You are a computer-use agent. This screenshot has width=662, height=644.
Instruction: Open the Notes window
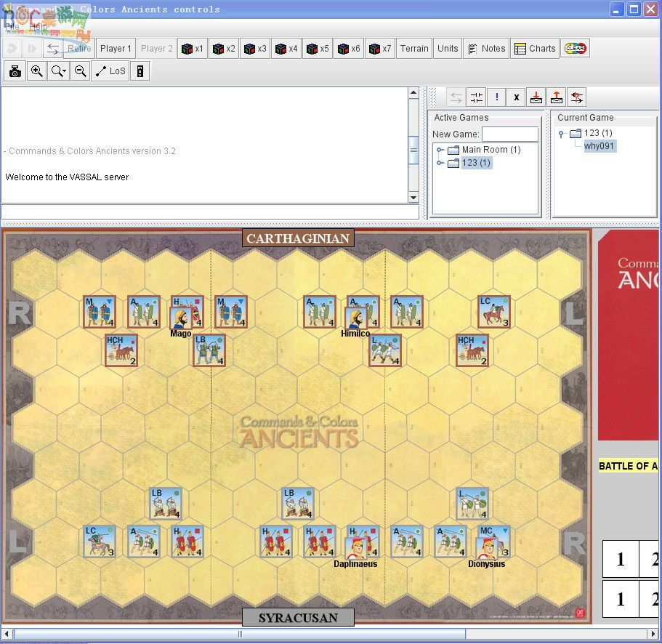(x=486, y=49)
